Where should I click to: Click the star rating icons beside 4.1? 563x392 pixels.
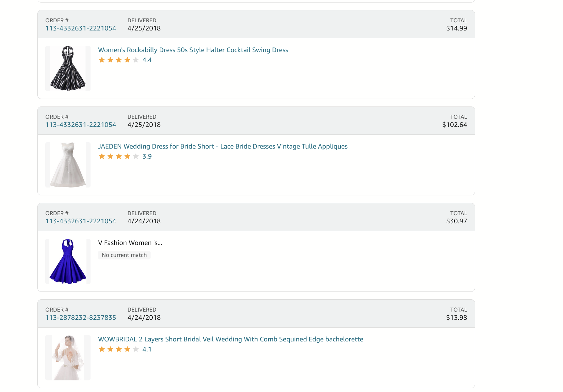119,349
